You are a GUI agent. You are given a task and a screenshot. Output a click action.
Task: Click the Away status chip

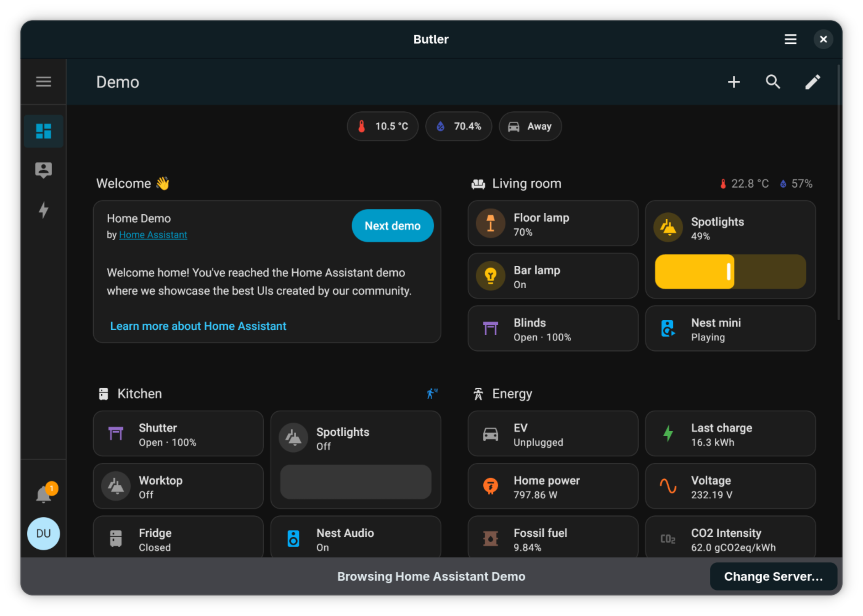(x=530, y=126)
